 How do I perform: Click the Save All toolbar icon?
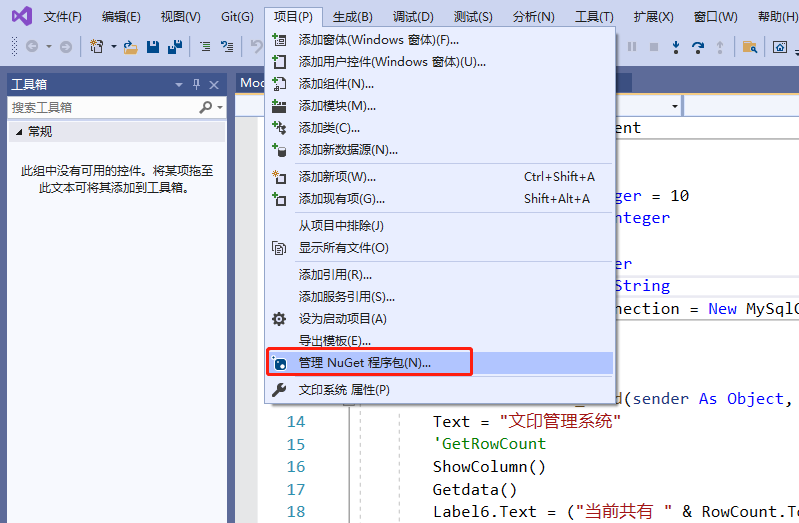(x=175, y=47)
